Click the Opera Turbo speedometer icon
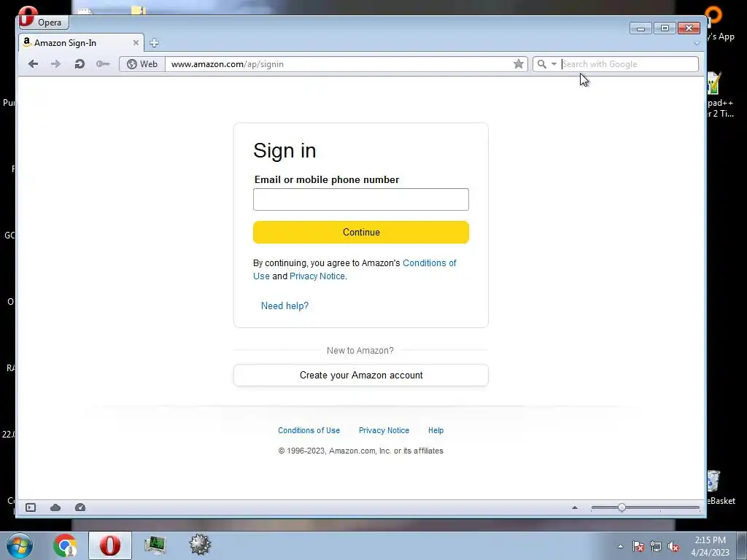Viewport: 747px width, 560px height. [x=80, y=507]
